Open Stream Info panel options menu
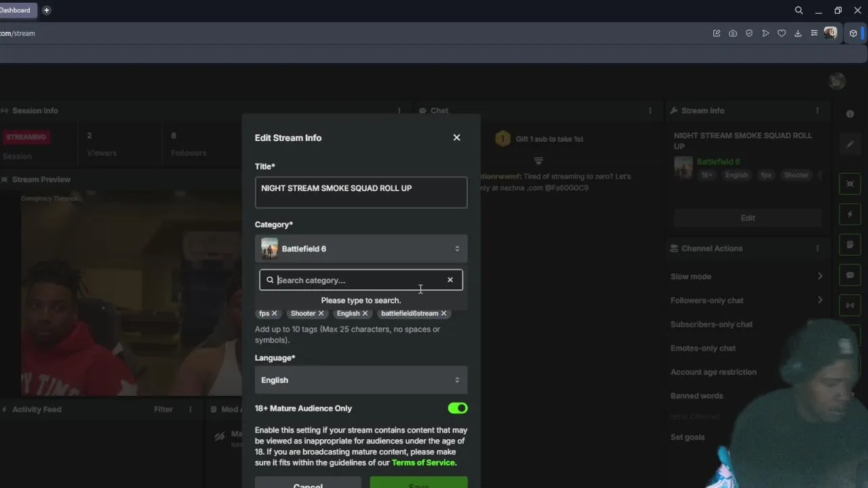 point(817,110)
